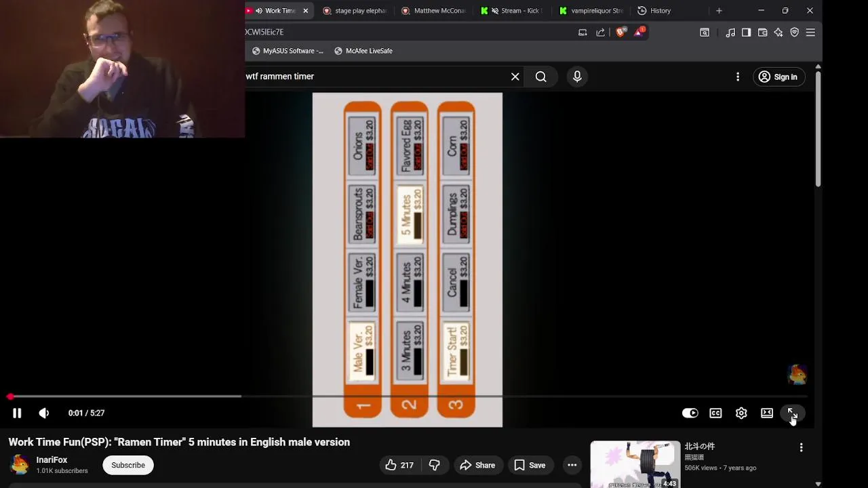Enter full screen mode
Viewport: 868px width, 488px height.
792,413
